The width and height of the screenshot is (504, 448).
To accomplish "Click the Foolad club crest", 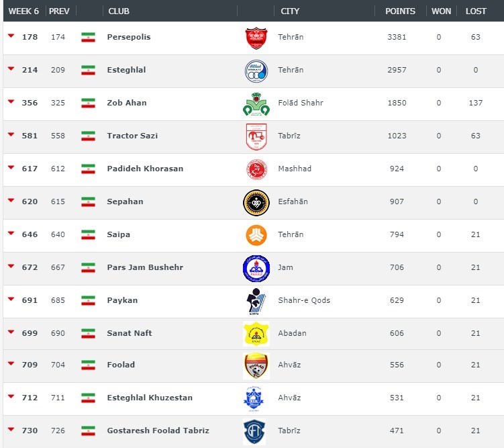I will (256, 366).
